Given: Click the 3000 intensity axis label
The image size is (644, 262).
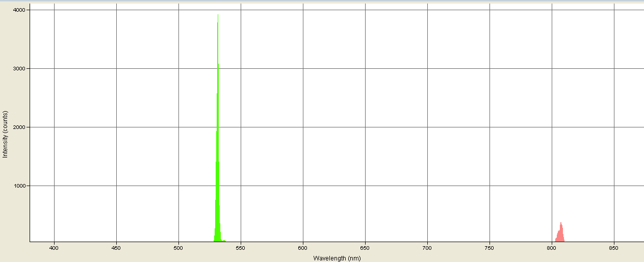Looking at the screenshot, I should click(x=20, y=69).
